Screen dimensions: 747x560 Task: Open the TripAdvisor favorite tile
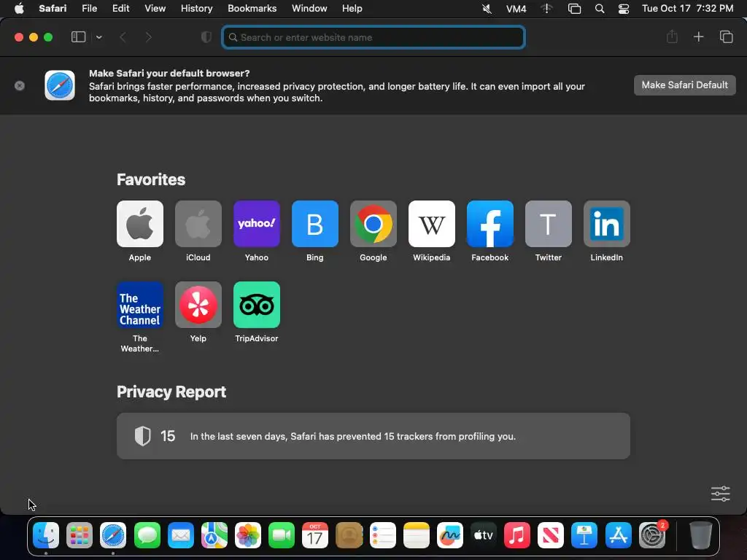[x=256, y=305]
